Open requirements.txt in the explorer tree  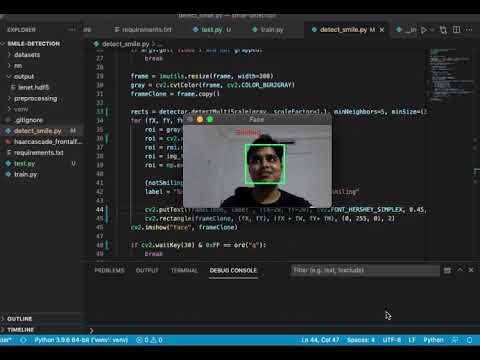pyautogui.click(x=39, y=153)
